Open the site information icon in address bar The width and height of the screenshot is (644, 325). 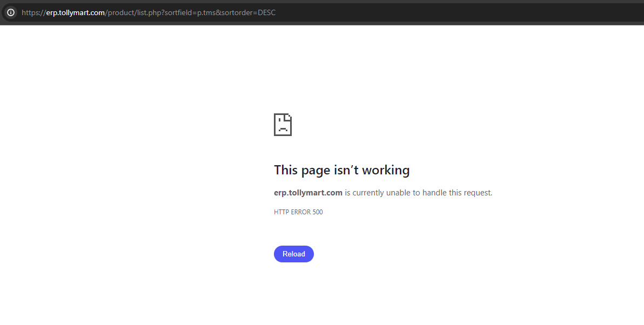click(x=11, y=13)
